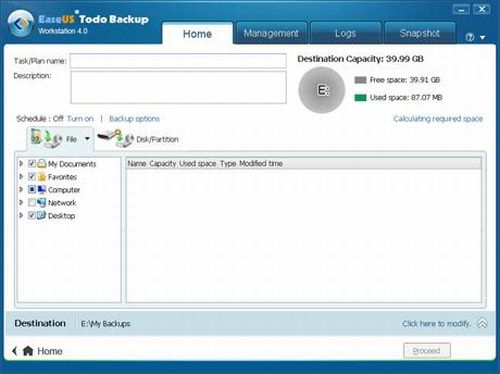
Task: Toggle the Computer checkbox
Action: (32, 189)
